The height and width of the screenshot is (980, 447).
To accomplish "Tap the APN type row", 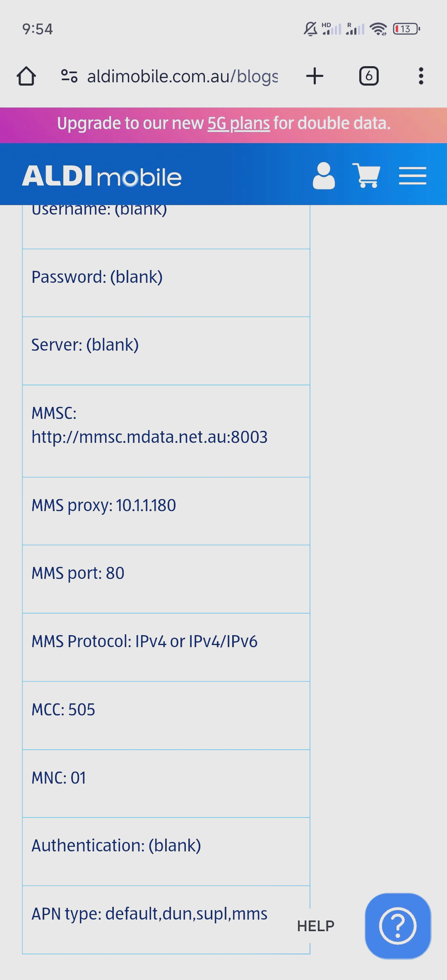I will pos(166,920).
